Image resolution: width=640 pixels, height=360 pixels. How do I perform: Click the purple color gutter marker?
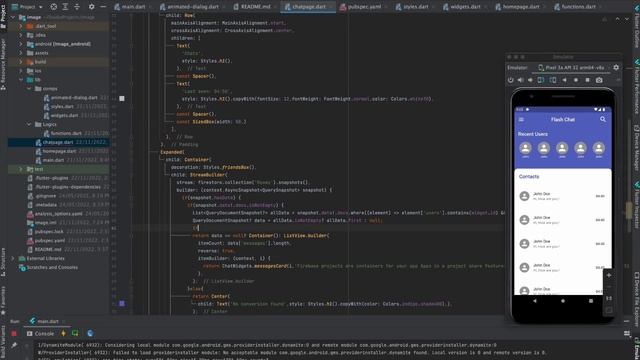(x=122, y=303)
